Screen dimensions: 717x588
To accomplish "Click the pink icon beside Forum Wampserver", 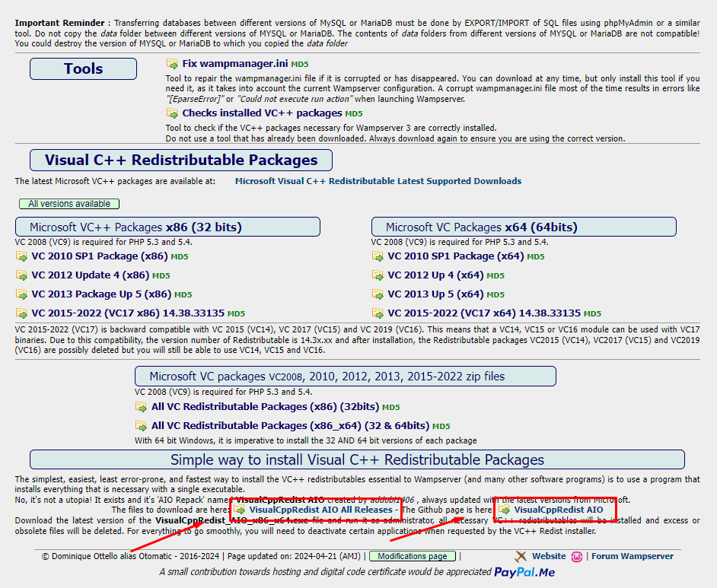I will [x=577, y=556].
